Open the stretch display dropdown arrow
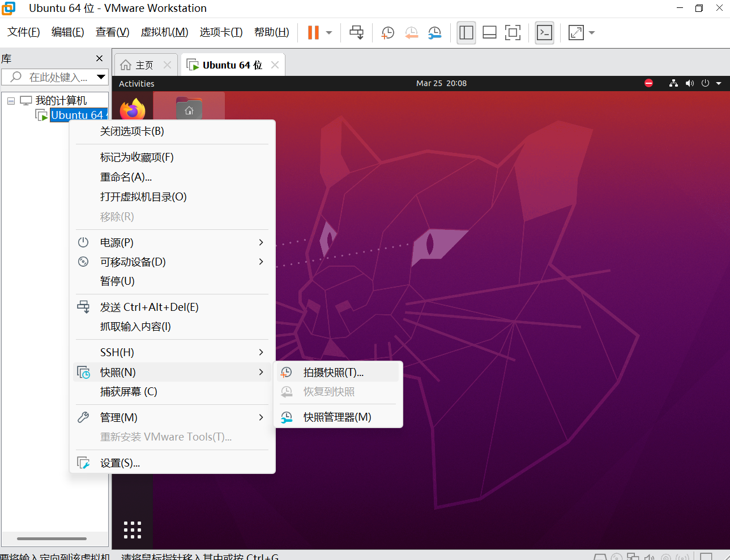This screenshot has height=560, width=730. click(592, 33)
